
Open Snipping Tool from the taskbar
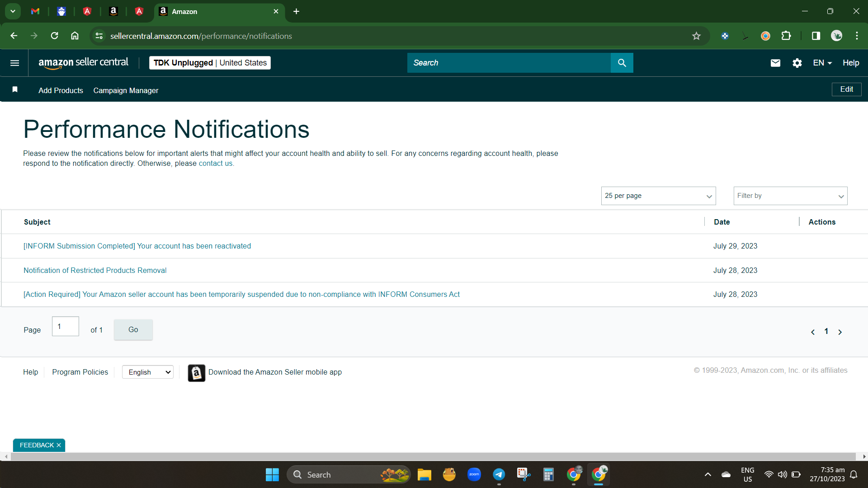coord(524,474)
